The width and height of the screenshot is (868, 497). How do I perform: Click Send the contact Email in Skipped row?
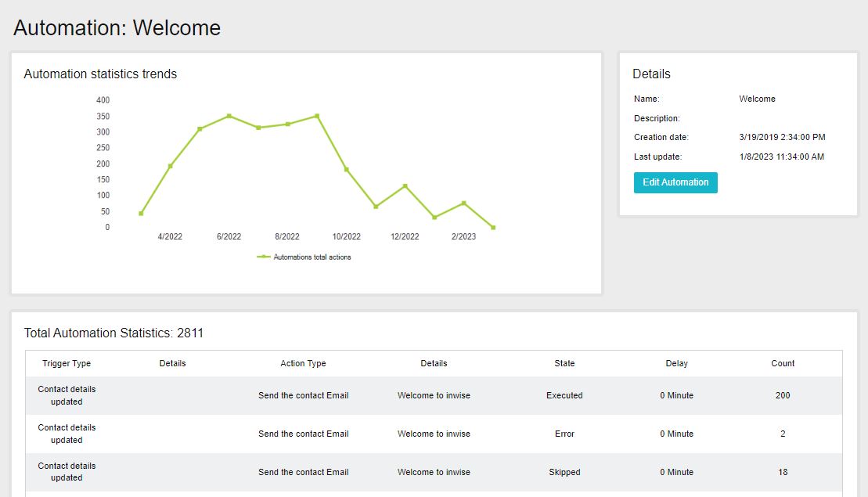[x=304, y=472]
